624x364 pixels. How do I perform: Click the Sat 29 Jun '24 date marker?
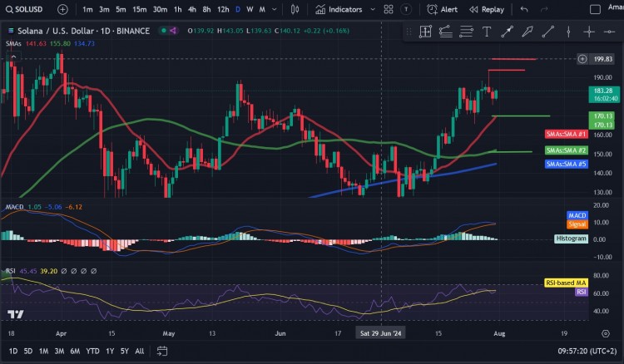(381, 333)
